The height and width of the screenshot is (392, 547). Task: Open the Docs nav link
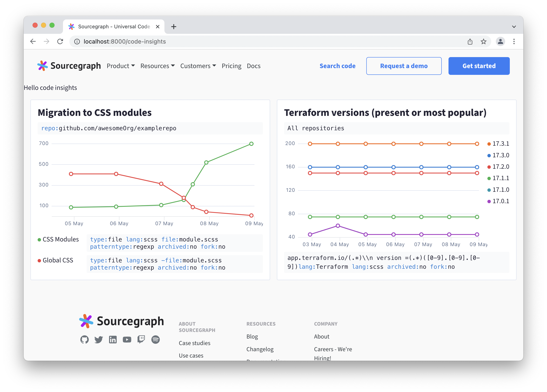tap(253, 66)
